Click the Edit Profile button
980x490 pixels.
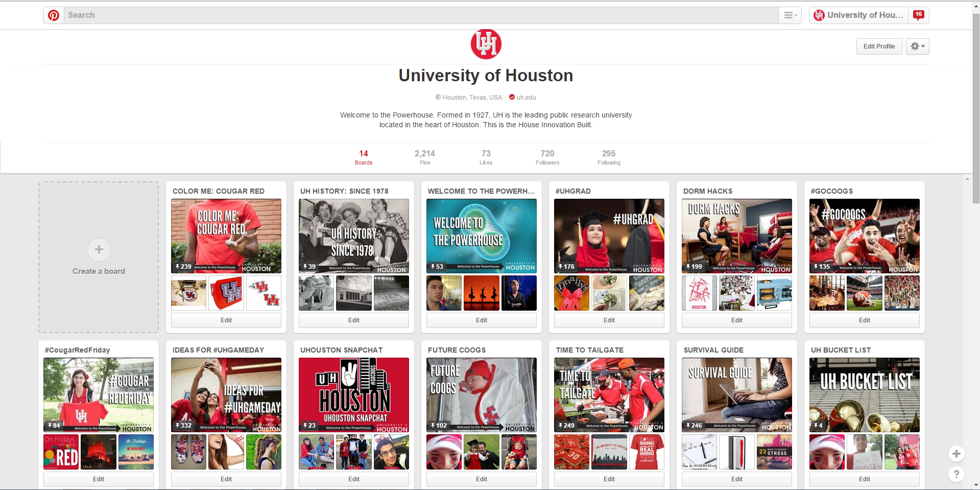(x=879, y=46)
